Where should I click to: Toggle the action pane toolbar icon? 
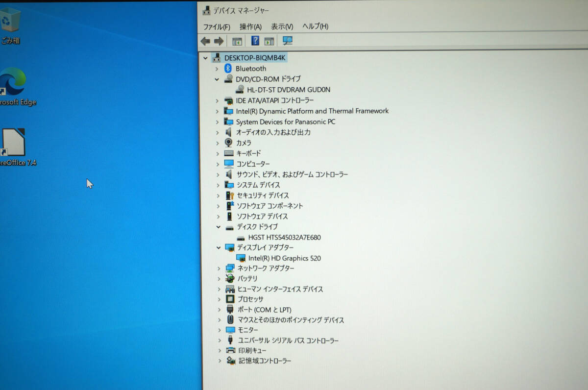(269, 41)
